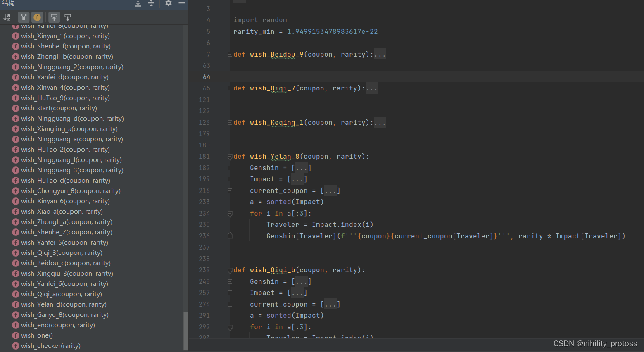This screenshot has width=644, height=352.
Task: Click function icon beside wish_checker
Action: 16,346
